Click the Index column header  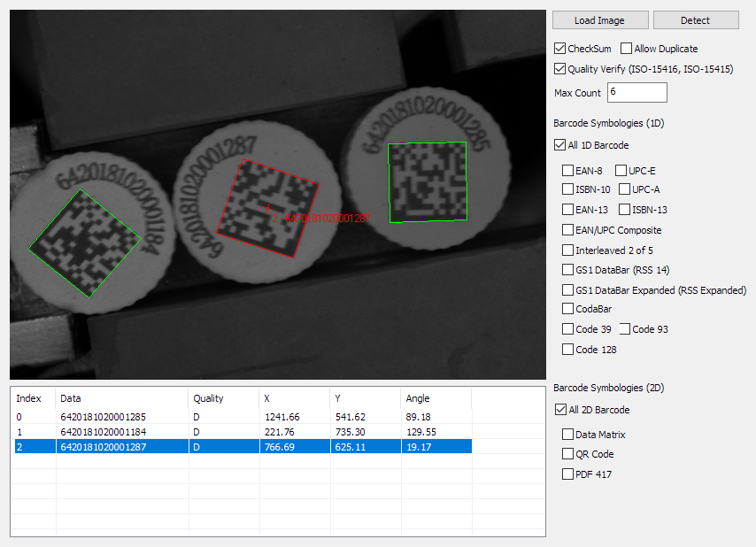(x=34, y=398)
